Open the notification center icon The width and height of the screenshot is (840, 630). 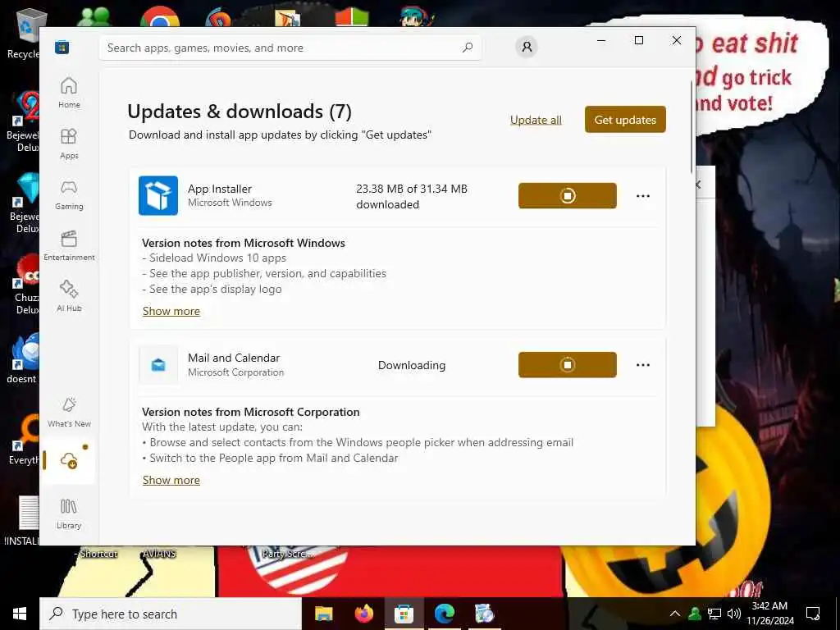813,614
